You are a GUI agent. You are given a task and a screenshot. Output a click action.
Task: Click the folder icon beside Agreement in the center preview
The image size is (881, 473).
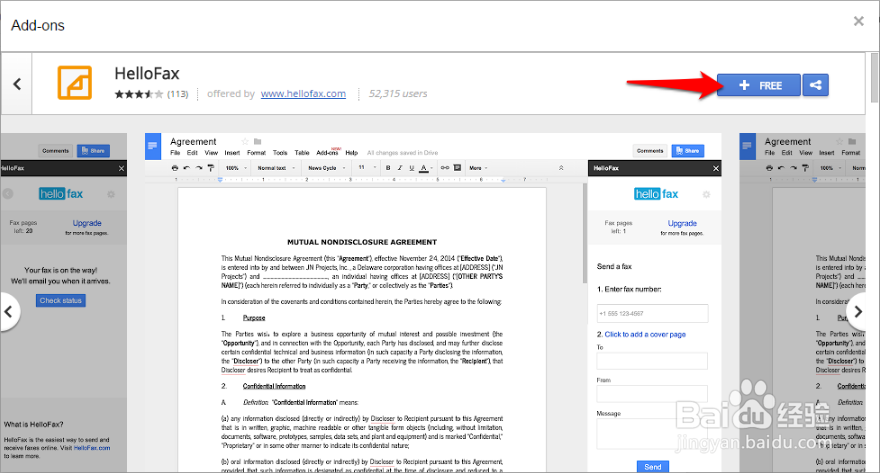tap(257, 142)
